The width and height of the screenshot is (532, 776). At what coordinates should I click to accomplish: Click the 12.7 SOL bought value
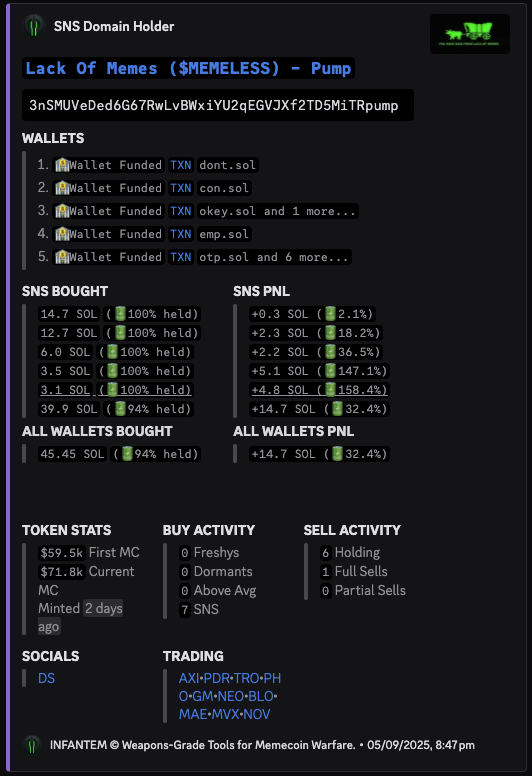(x=69, y=333)
